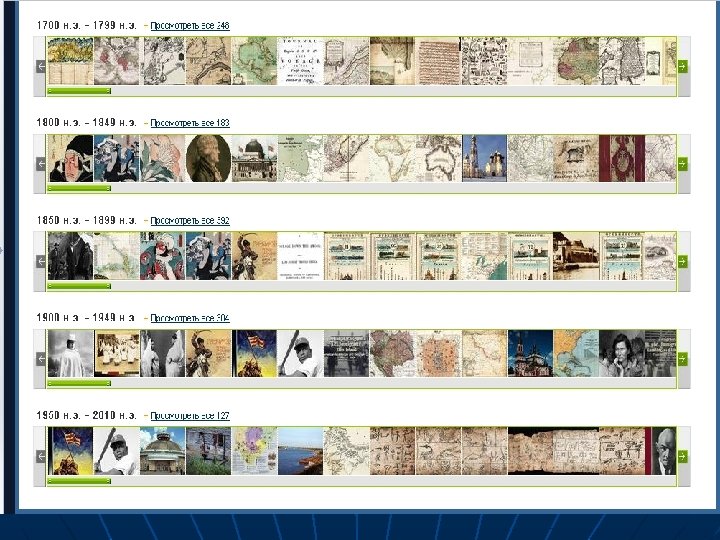Click right green arrow of 1850–1899 row
The image size is (720, 540).
tap(682, 262)
